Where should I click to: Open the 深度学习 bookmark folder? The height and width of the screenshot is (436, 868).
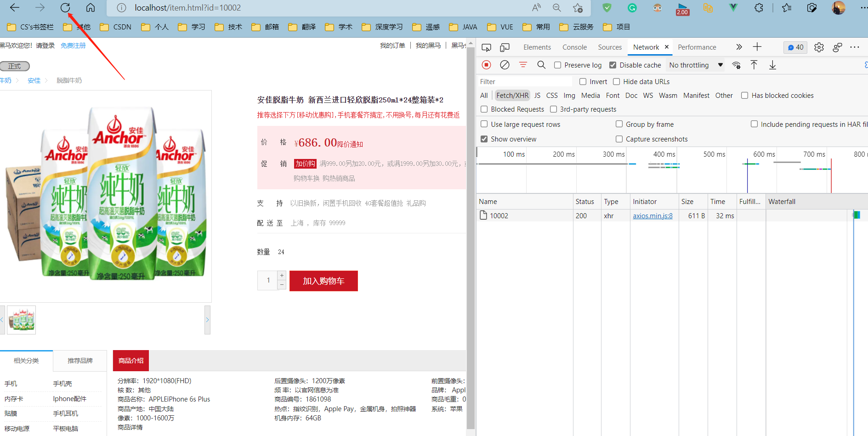[x=382, y=27]
